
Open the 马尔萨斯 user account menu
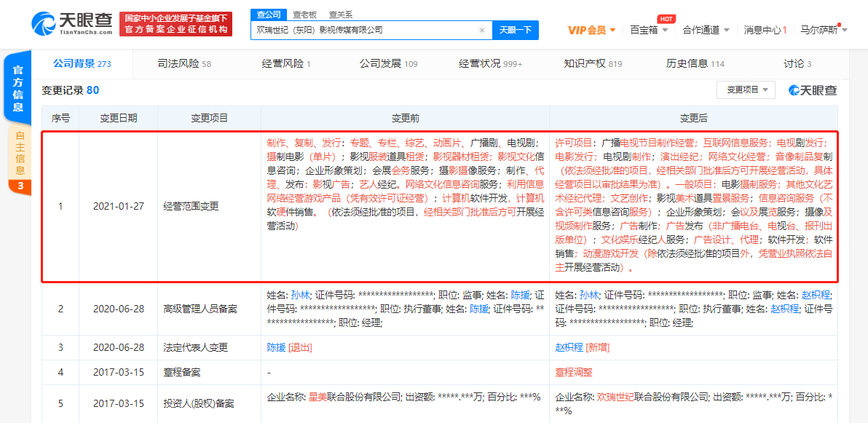pyautogui.click(x=824, y=30)
